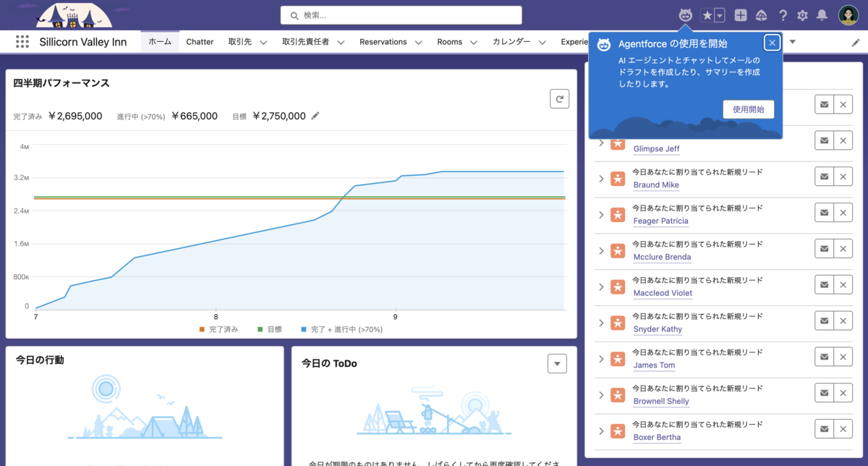
Task: Click the orange 完了済み legend swatch
Action: pyautogui.click(x=203, y=329)
